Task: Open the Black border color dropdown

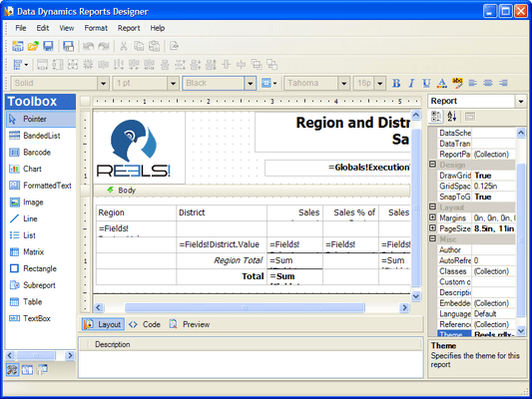Action: pos(251,83)
